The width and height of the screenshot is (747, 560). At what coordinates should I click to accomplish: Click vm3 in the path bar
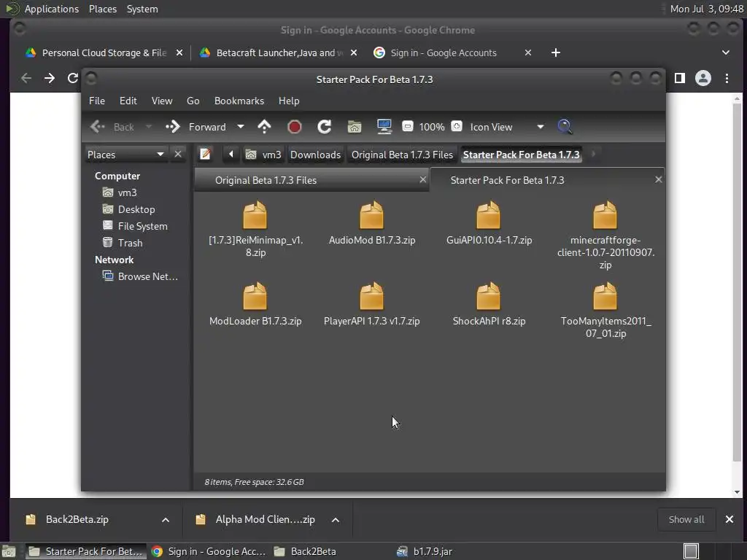263,155
